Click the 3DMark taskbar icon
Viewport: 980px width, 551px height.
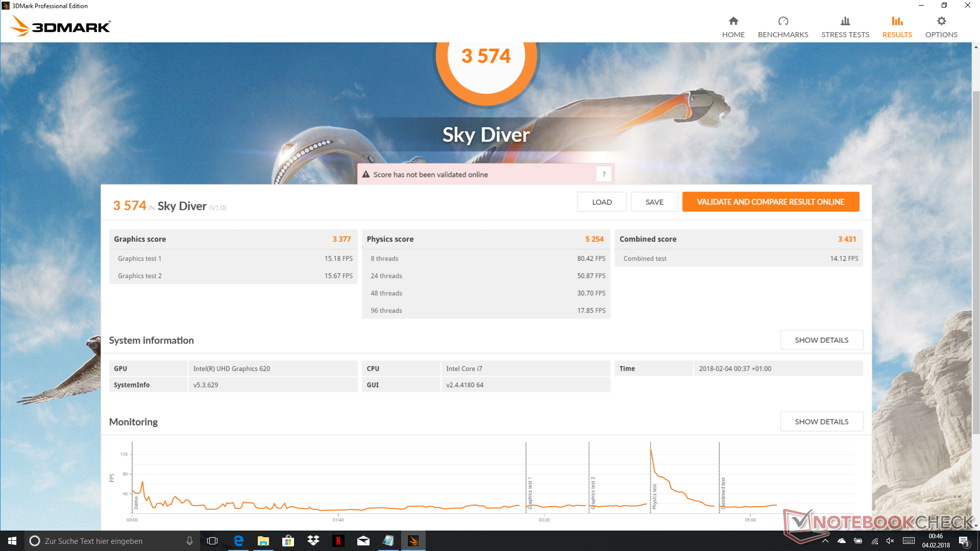click(x=413, y=541)
